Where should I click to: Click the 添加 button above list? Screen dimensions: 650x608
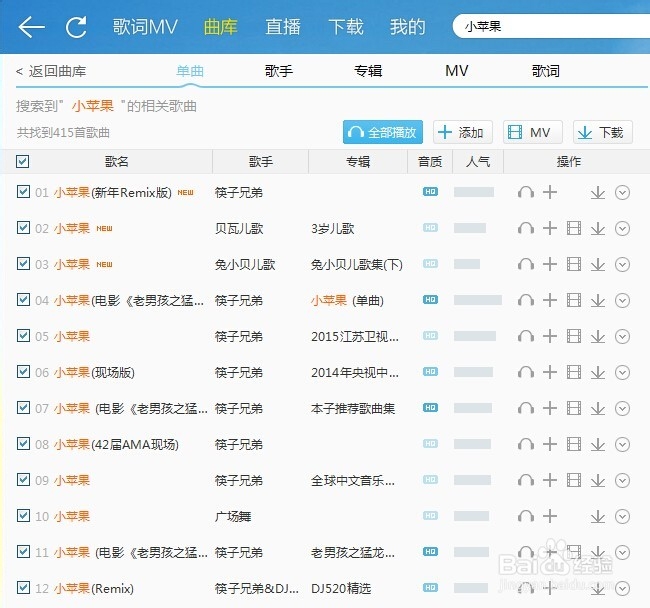tap(463, 132)
